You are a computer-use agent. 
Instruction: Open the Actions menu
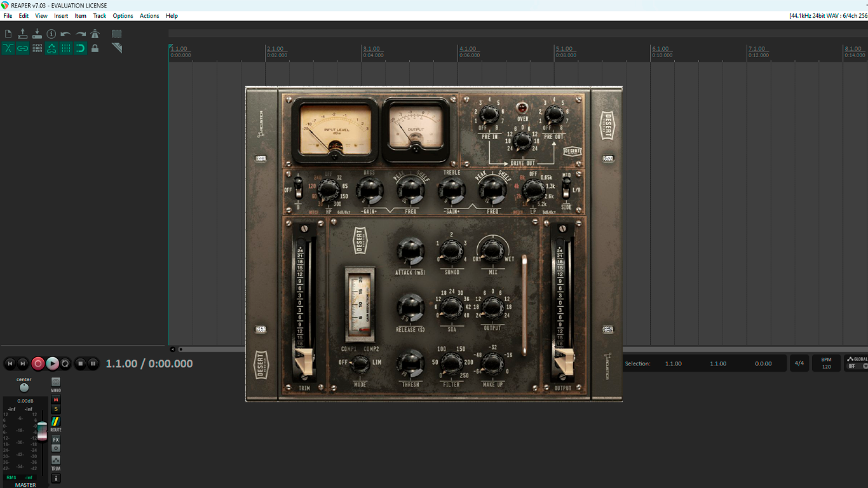click(x=149, y=16)
